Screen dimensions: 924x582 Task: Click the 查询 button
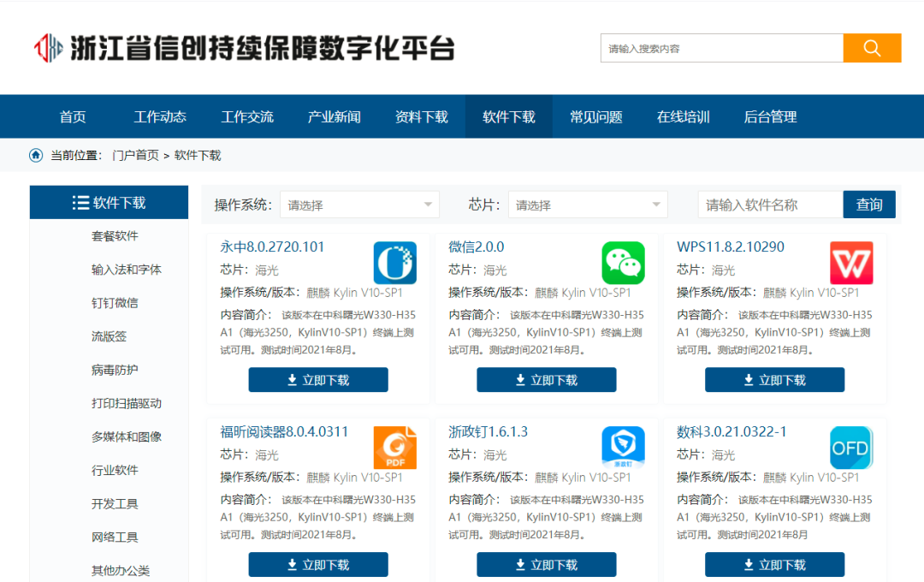point(869,205)
